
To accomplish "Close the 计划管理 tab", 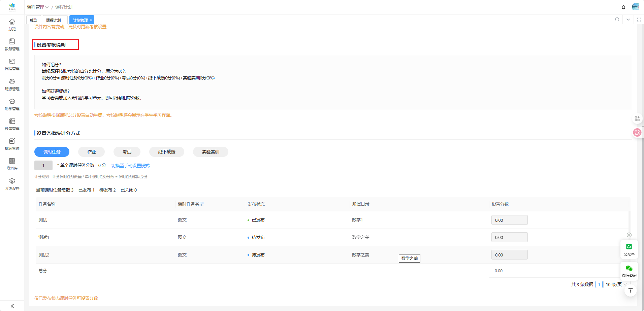I will 91,20.
